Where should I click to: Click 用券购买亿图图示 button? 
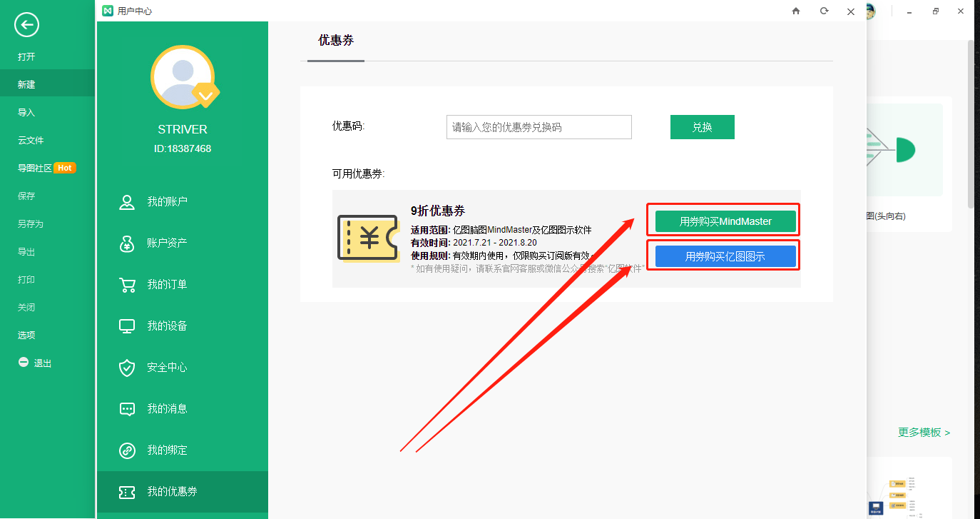tap(725, 256)
